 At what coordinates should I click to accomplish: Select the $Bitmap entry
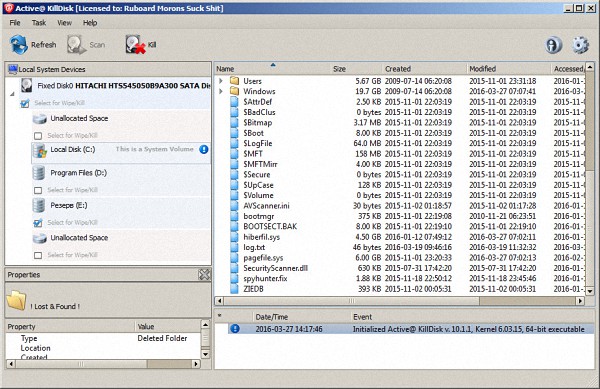(399, 123)
